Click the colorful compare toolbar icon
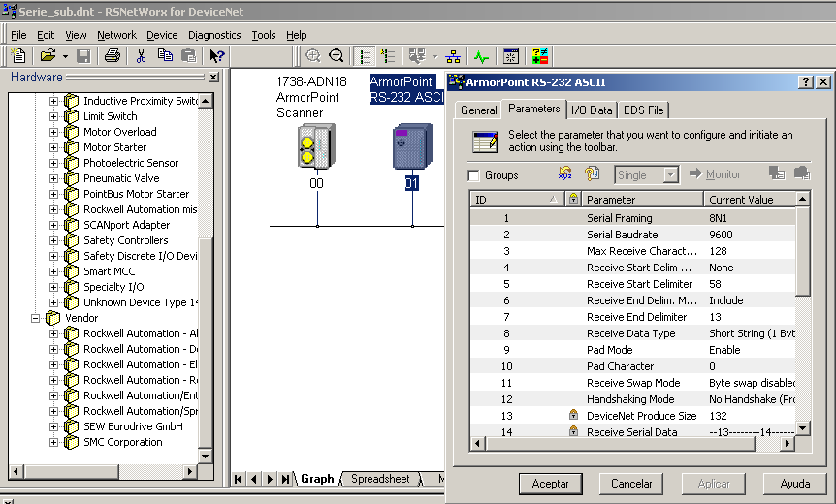This screenshot has width=836, height=504. click(540, 56)
